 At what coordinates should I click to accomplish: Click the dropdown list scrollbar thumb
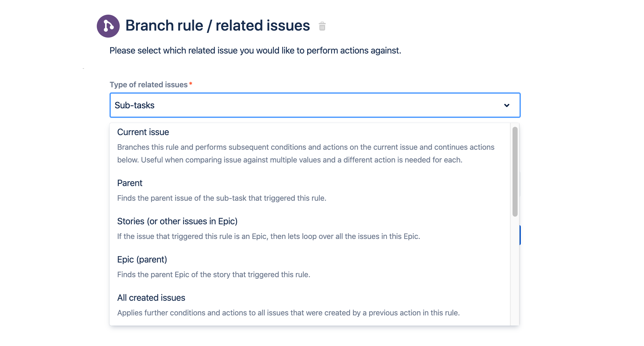click(515, 171)
